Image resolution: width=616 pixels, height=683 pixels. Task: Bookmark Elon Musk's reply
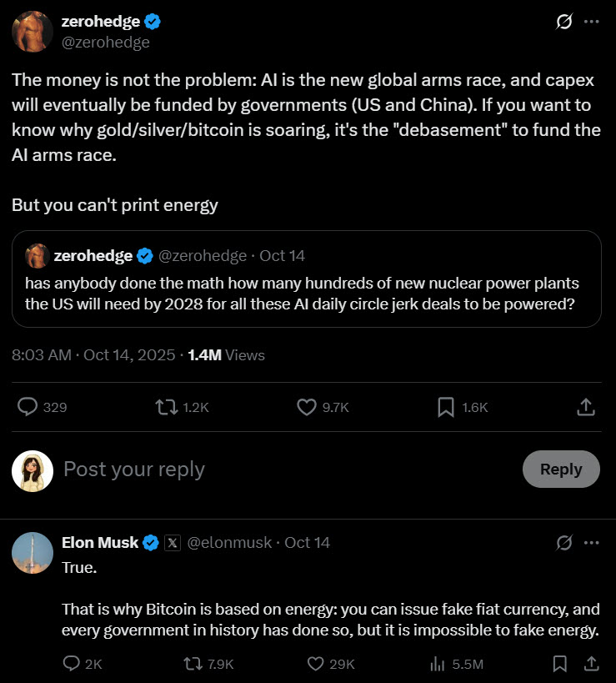click(559, 664)
